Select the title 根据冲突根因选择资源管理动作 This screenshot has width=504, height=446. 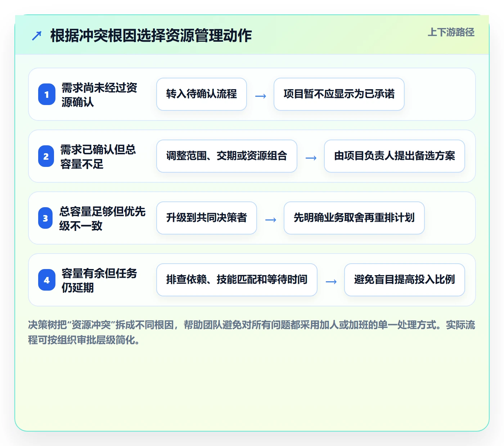[x=151, y=36]
